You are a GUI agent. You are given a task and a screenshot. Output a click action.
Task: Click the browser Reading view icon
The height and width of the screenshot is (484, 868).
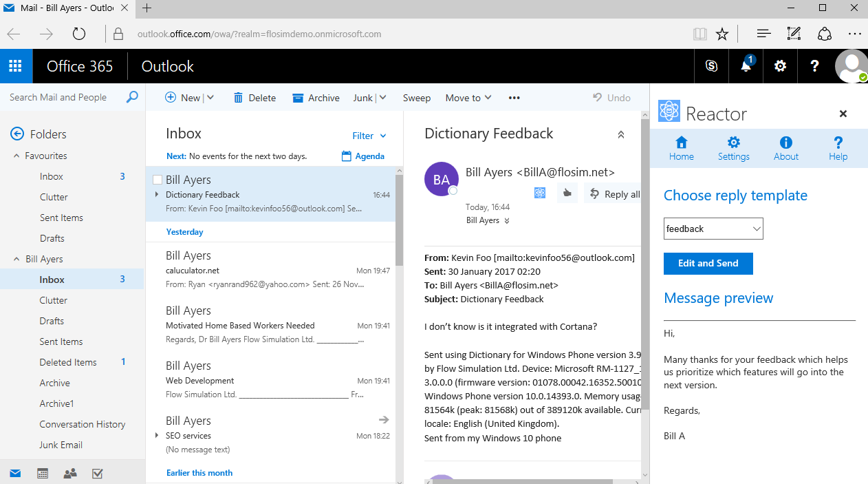click(x=699, y=34)
